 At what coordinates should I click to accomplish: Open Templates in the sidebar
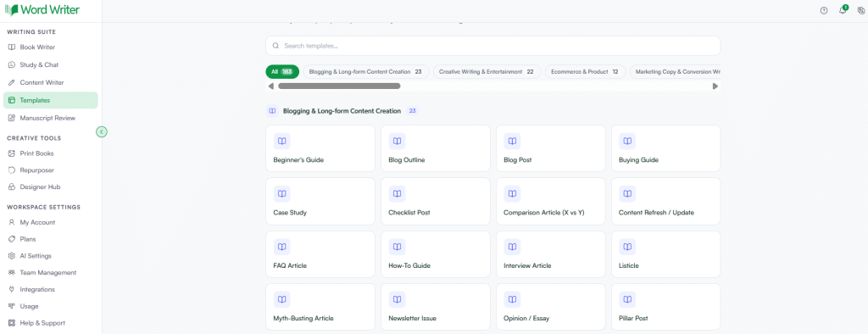(50, 100)
